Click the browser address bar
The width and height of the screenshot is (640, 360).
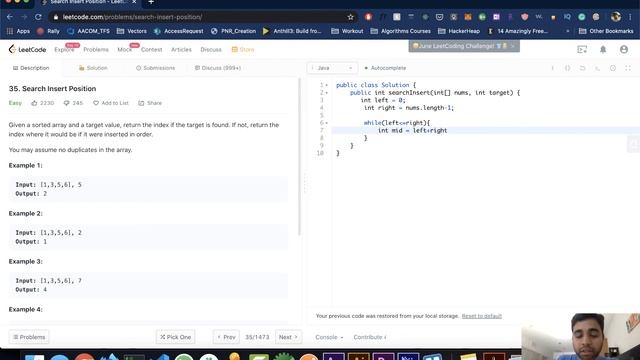coord(203,17)
